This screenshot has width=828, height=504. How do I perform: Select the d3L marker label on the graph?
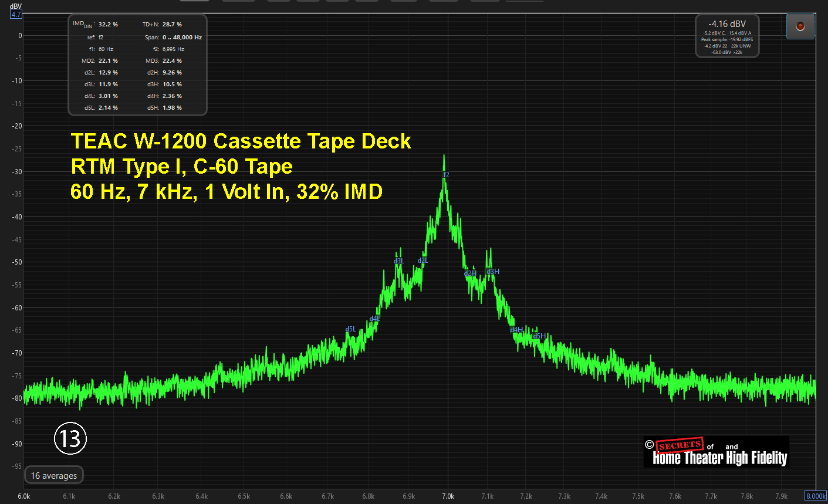coord(398,261)
